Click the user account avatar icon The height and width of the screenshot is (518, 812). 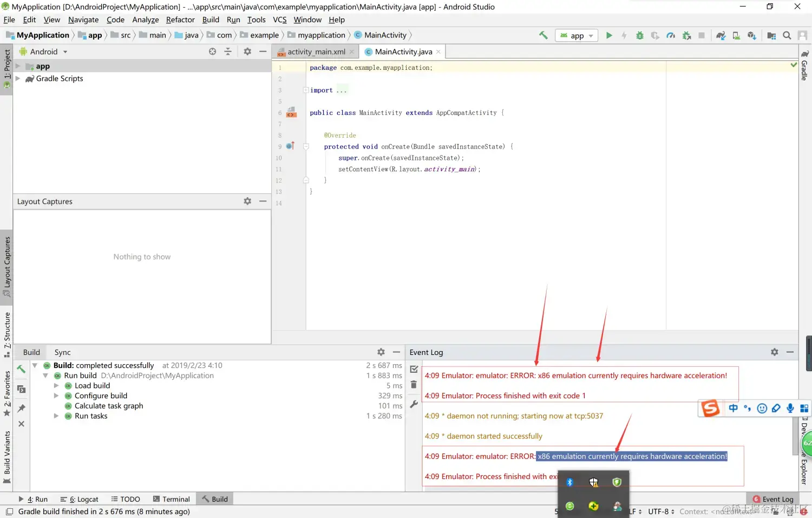coord(803,35)
